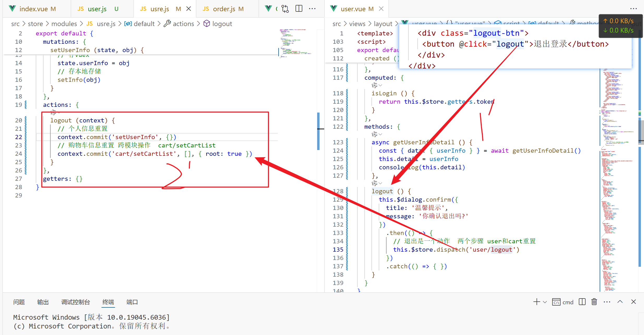Split the terminal panel

582,302
